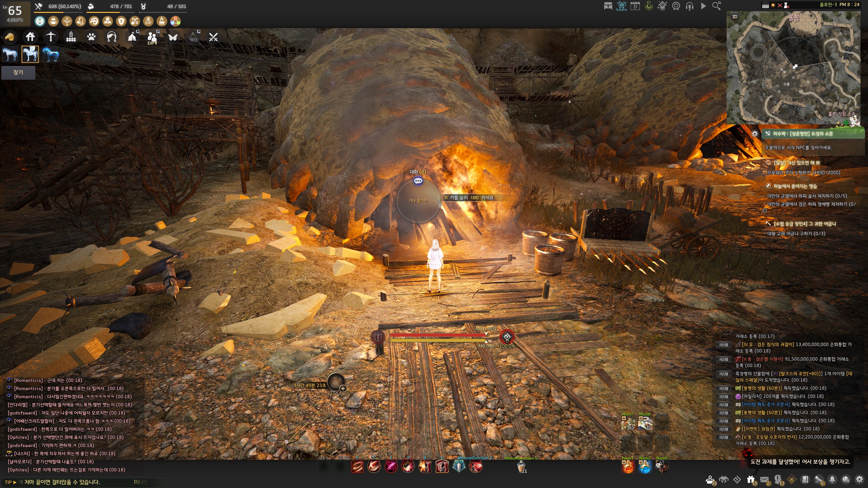Viewport: 868px width, 488px height.
Task: Select the blue flame horse slot
Action: (x=51, y=54)
